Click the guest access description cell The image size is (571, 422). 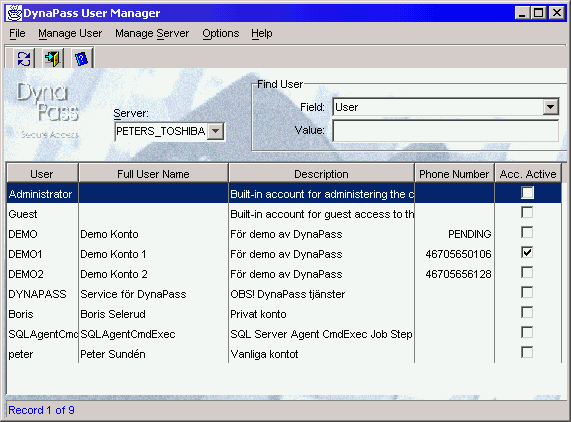pos(322,214)
